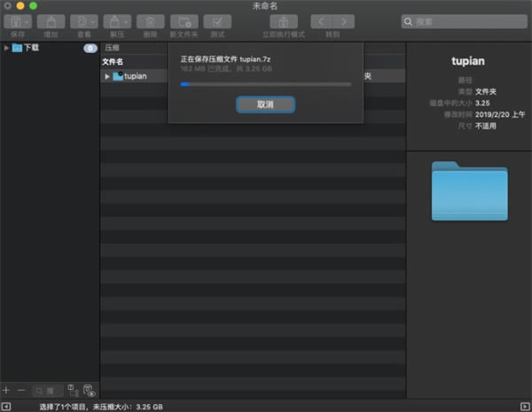Click the tree hierarchy icon in sidebar bottom
This screenshot has width=532, height=412.
click(x=73, y=391)
